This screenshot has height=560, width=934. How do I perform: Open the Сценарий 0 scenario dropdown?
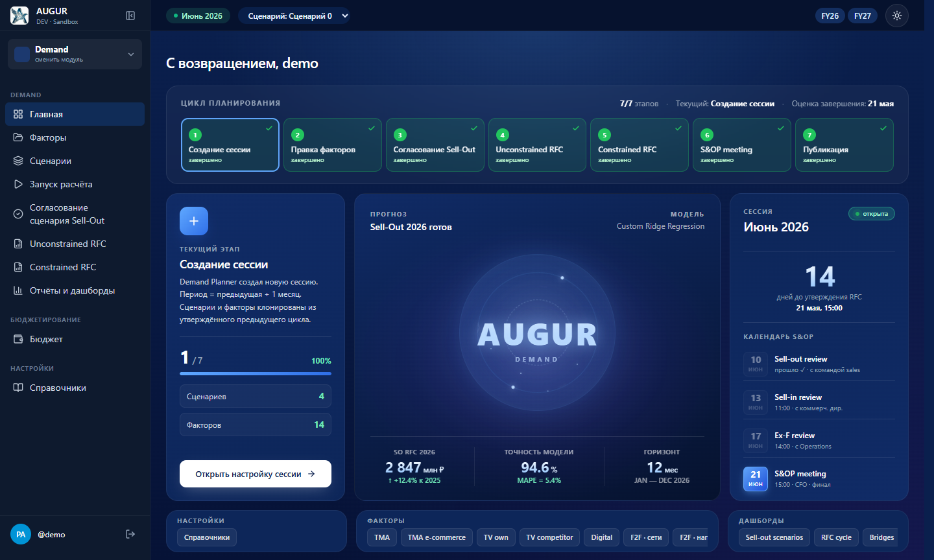click(x=294, y=16)
